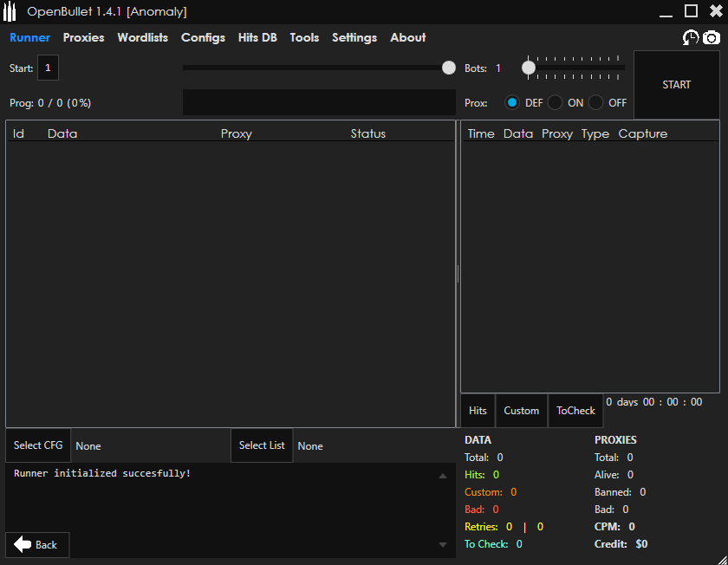Image resolution: width=728 pixels, height=565 pixels.
Task: Show the About tab
Action: (x=407, y=37)
